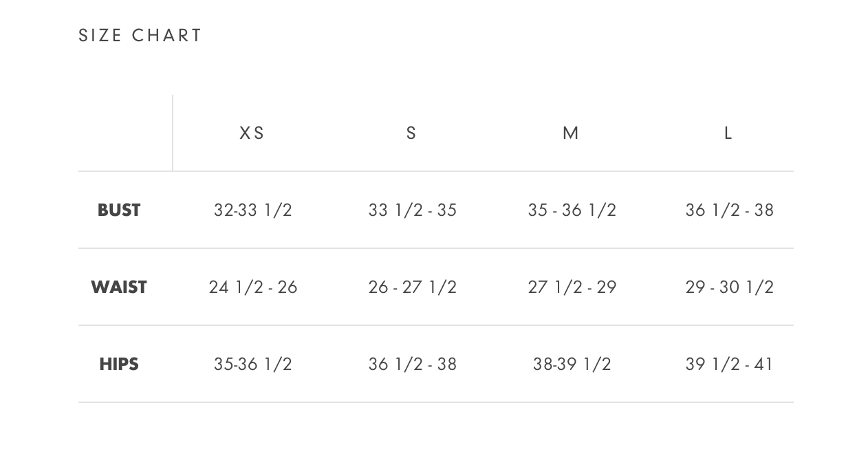Select the S waist cell 26 - 27 1/2
The width and height of the screenshot is (868, 458).
(x=413, y=287)
